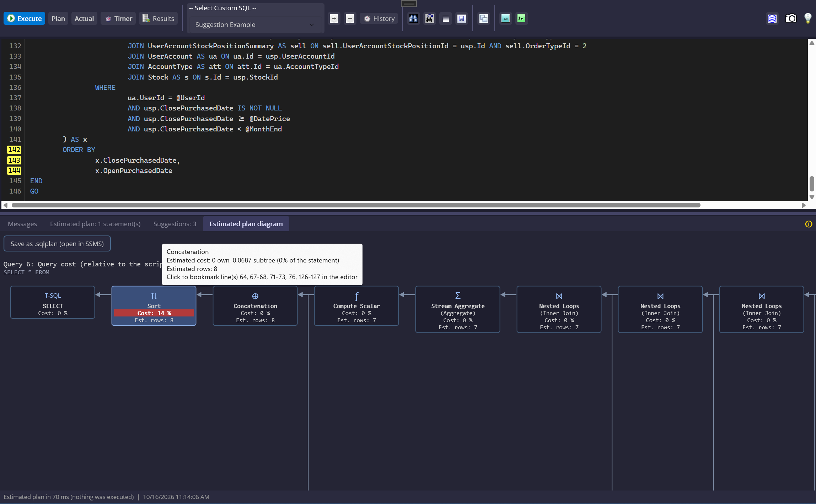Image resolution: width=816 pixels, height=504 pixels.
Task: Click the Actual plan button
Action: click(84, 18)
